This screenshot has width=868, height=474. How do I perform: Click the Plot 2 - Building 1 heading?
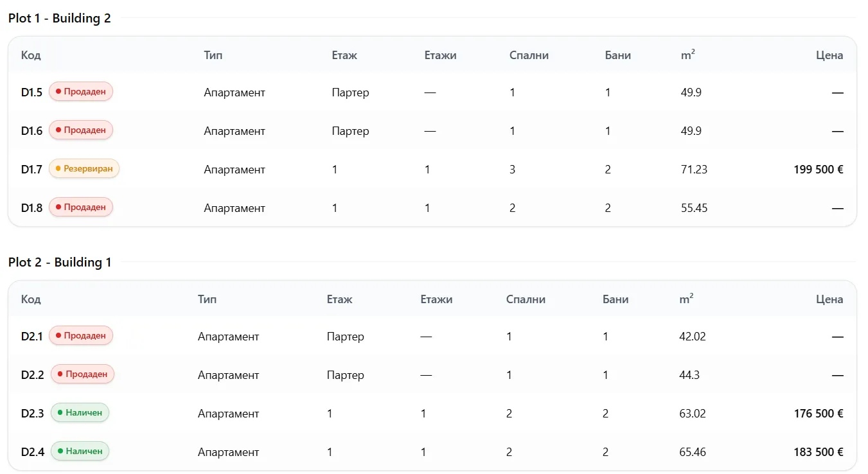point(60,262)
